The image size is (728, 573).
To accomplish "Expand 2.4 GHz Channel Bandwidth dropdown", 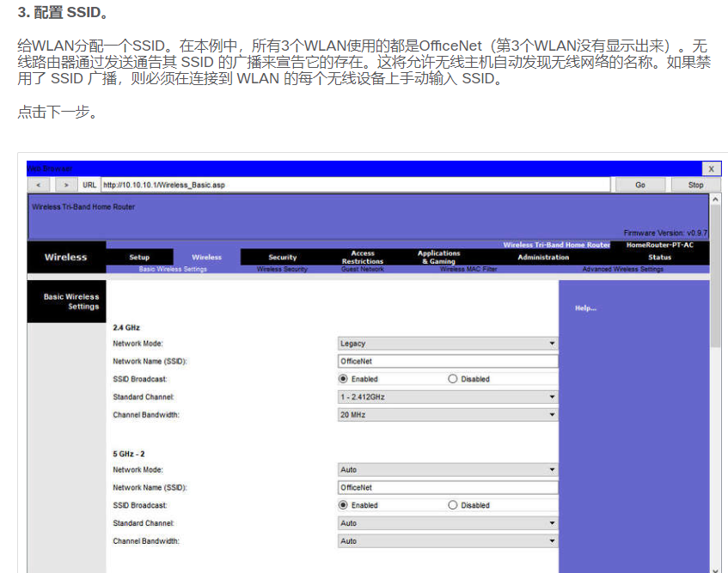I will (x=447, y=415).
